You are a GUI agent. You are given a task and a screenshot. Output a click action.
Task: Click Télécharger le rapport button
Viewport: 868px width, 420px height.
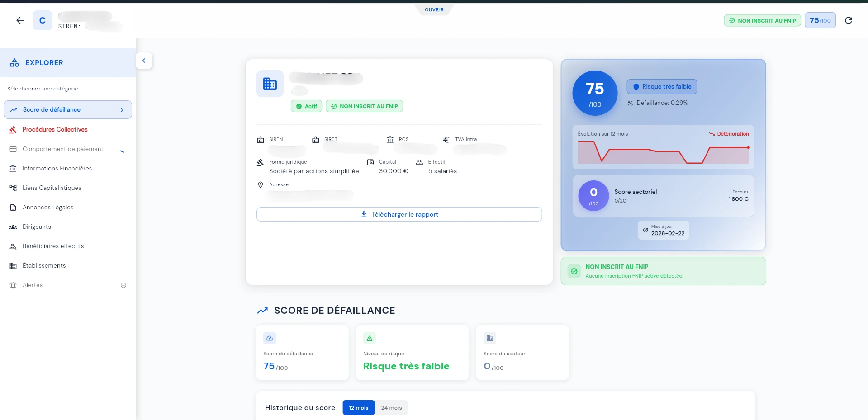click(x=399, y=214)
